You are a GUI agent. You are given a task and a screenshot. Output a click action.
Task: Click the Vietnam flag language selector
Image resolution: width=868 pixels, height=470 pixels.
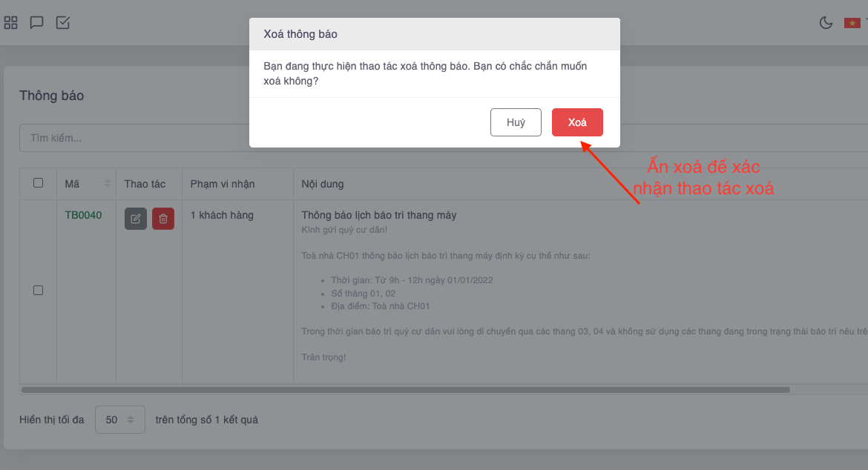click(852, 23)
